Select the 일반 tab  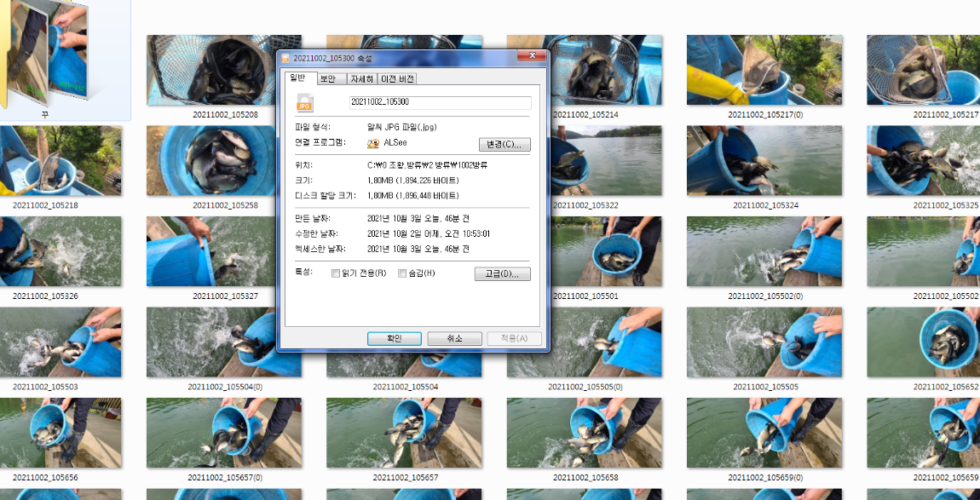point(297,78)
